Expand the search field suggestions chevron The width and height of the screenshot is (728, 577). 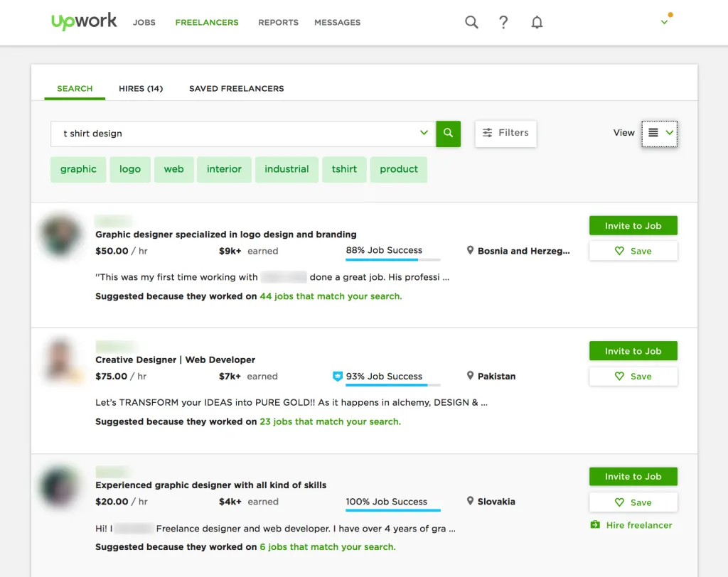424,133
